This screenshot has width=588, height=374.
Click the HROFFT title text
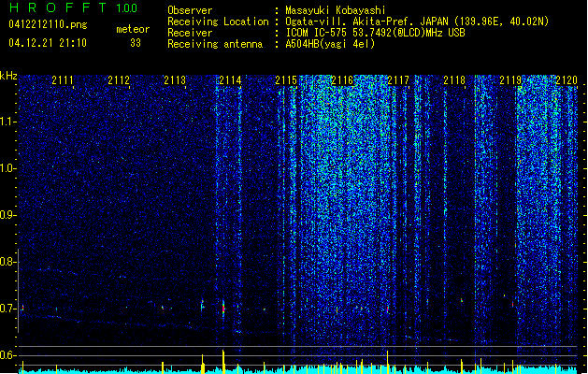[58, 7]
